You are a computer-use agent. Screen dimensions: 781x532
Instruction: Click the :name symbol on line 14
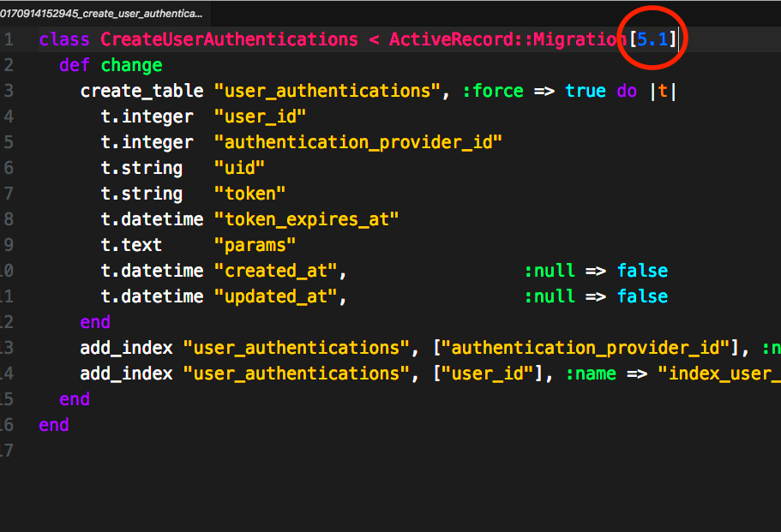tap(591, 373)
